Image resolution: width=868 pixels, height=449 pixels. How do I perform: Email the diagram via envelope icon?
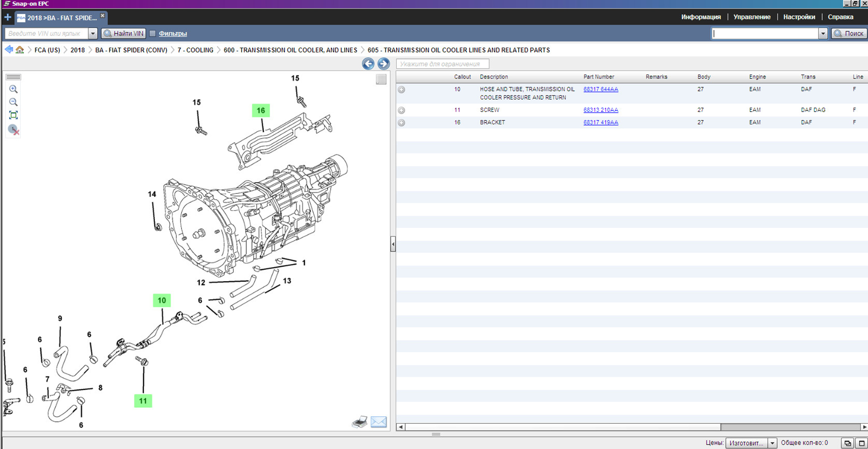tap(378, 422)
